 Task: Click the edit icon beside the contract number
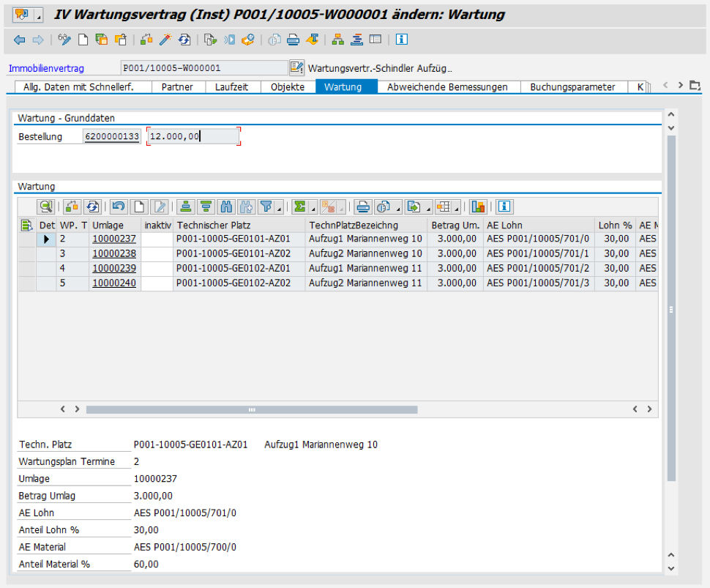pyautogui.click(x=296, y=68)
